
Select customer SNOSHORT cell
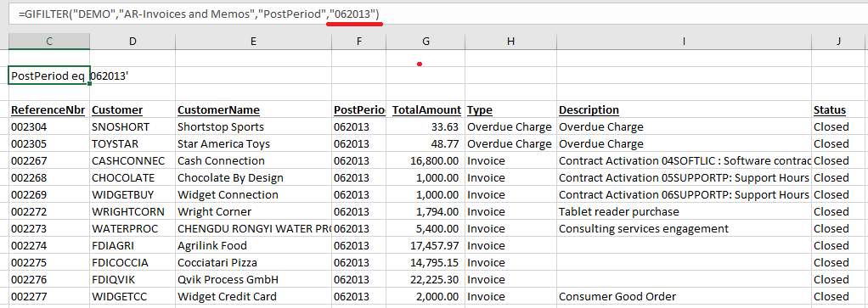132,126
